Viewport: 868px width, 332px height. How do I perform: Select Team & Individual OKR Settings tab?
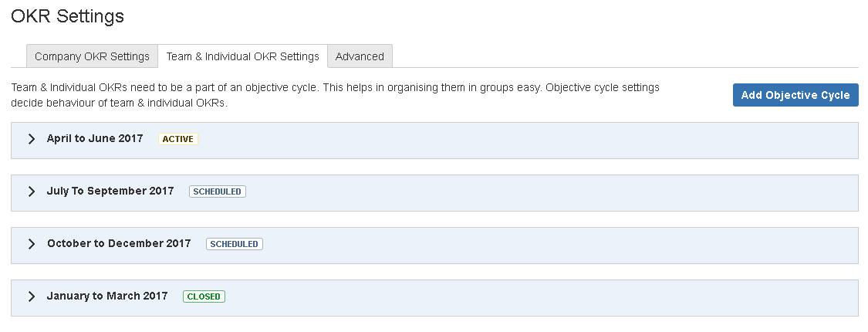click(242, 56)
